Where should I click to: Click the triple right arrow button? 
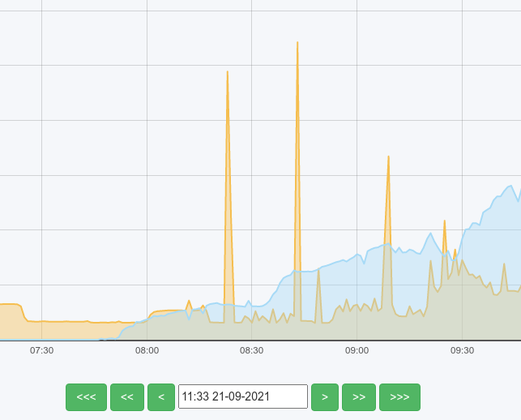399,397
